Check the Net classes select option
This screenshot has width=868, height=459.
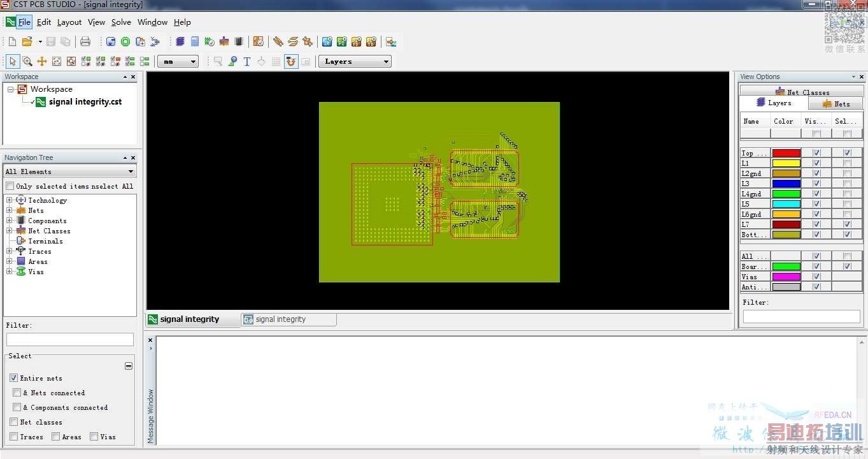[14, 422]
